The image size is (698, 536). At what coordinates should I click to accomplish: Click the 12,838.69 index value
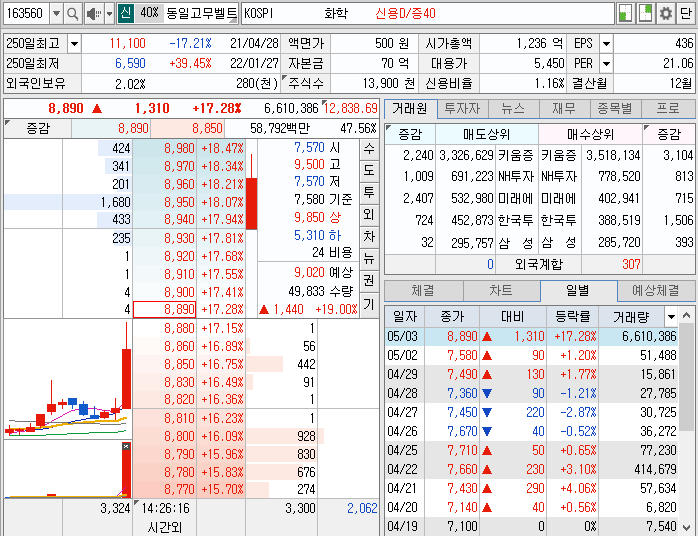[x=351, y=108]
